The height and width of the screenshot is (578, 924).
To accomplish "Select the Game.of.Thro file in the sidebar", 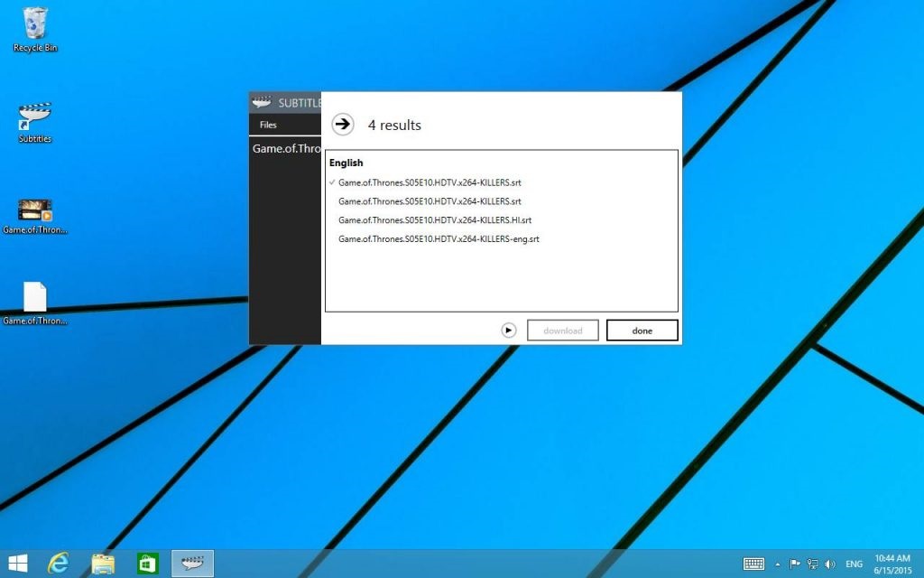I will 286,148.
